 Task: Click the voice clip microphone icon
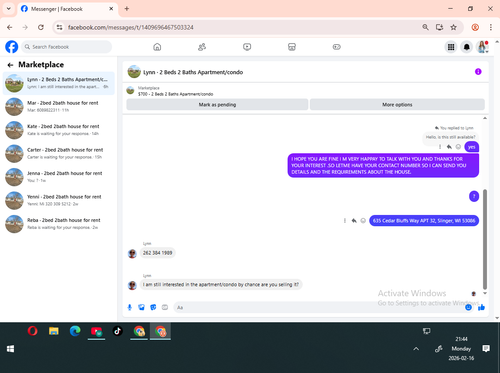pyautogui.click(x=130, y=307)
